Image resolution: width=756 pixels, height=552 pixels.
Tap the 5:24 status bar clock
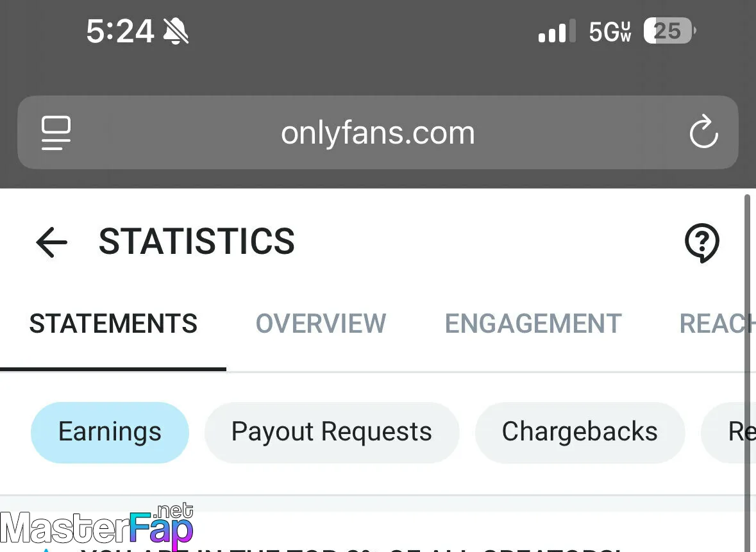[x=121, y=31]
